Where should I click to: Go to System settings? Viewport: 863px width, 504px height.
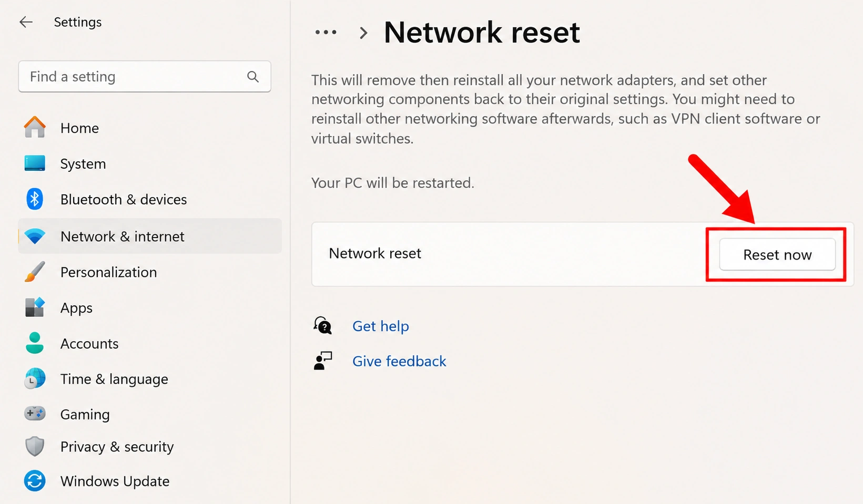[150, 163]
